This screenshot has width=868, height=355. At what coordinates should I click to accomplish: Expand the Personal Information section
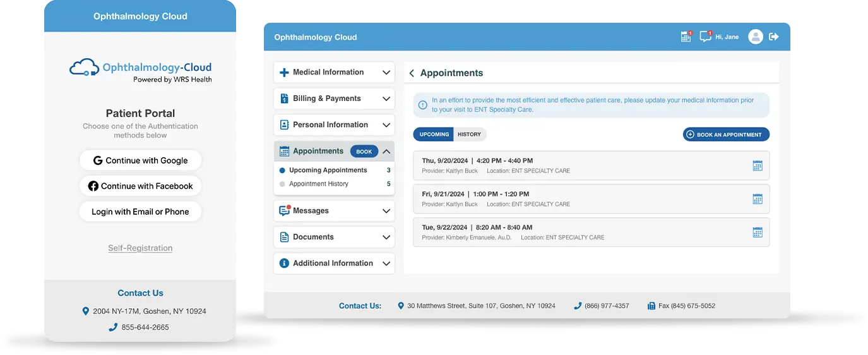[386, 125]
